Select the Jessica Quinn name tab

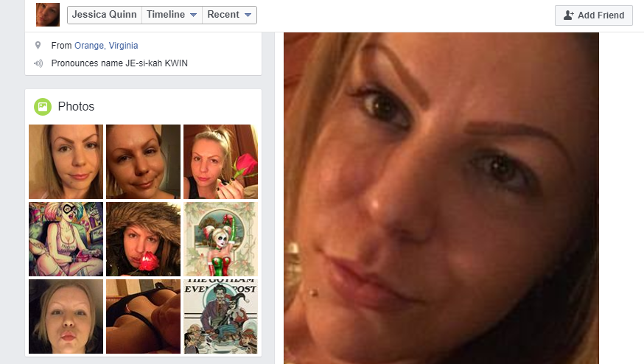coord(105,15)
